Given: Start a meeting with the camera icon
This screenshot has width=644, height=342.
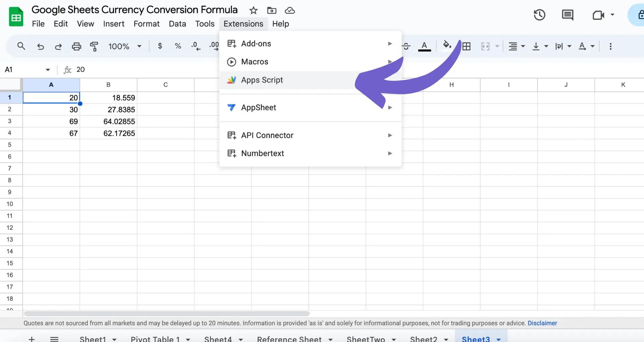Looking at the screenshot, I should [598, 15].
